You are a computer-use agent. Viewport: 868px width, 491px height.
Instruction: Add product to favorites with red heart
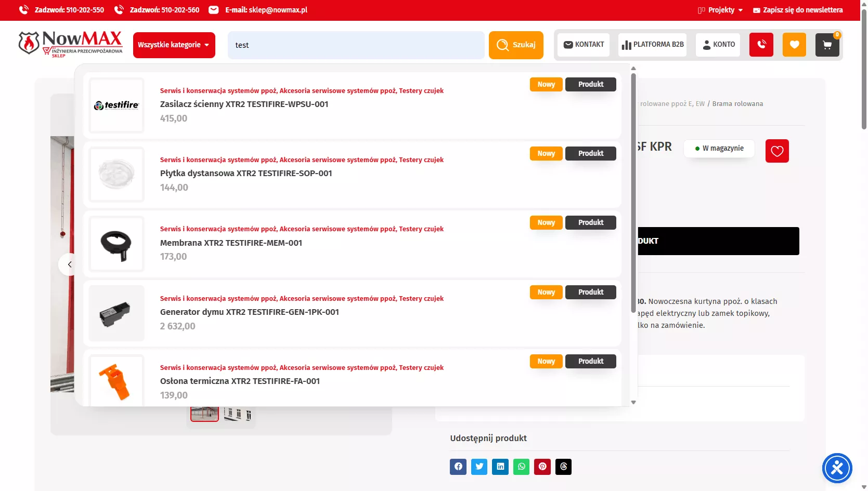[777, 151]
